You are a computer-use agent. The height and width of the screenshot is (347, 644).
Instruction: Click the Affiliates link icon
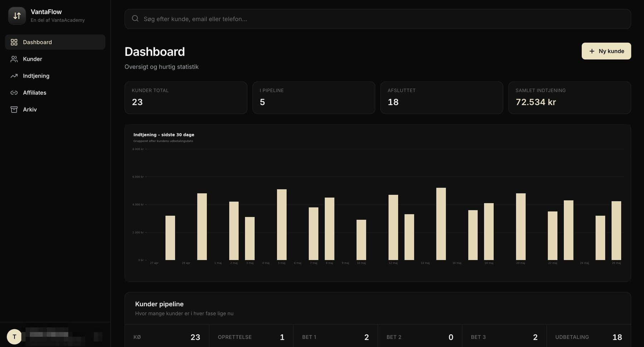tap(14, 93)
